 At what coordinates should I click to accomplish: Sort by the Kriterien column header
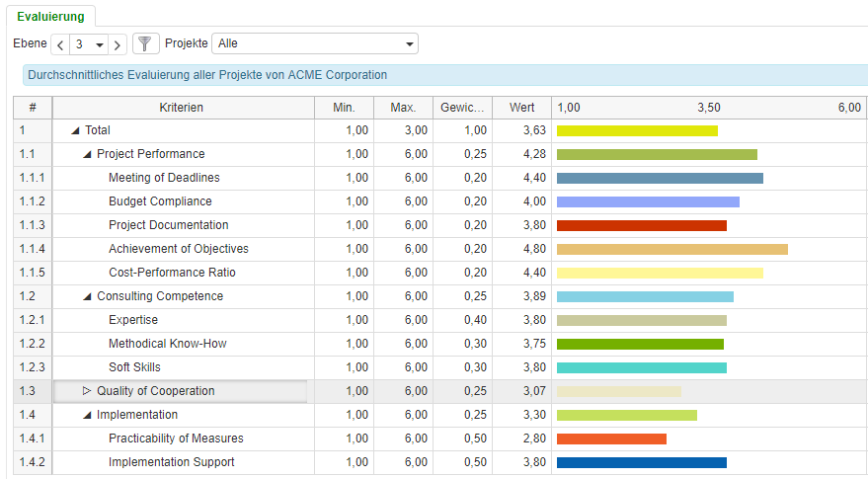tap(181, 107)
